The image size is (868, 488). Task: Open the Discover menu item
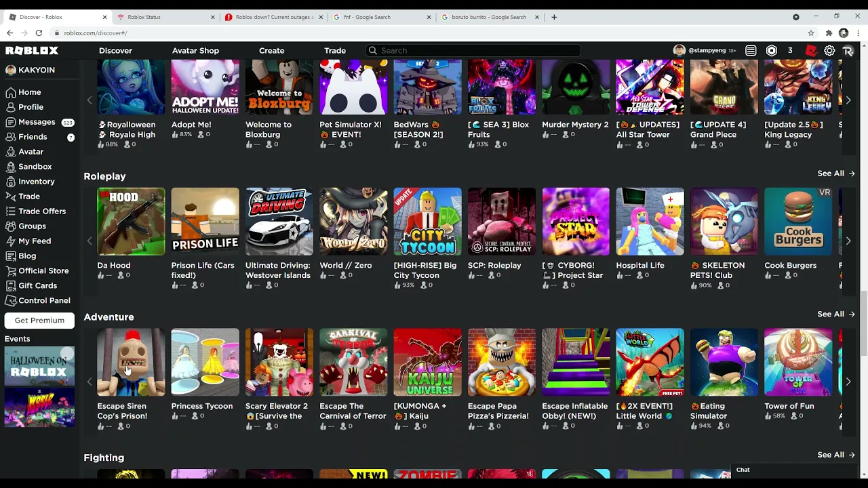(115, 51)
